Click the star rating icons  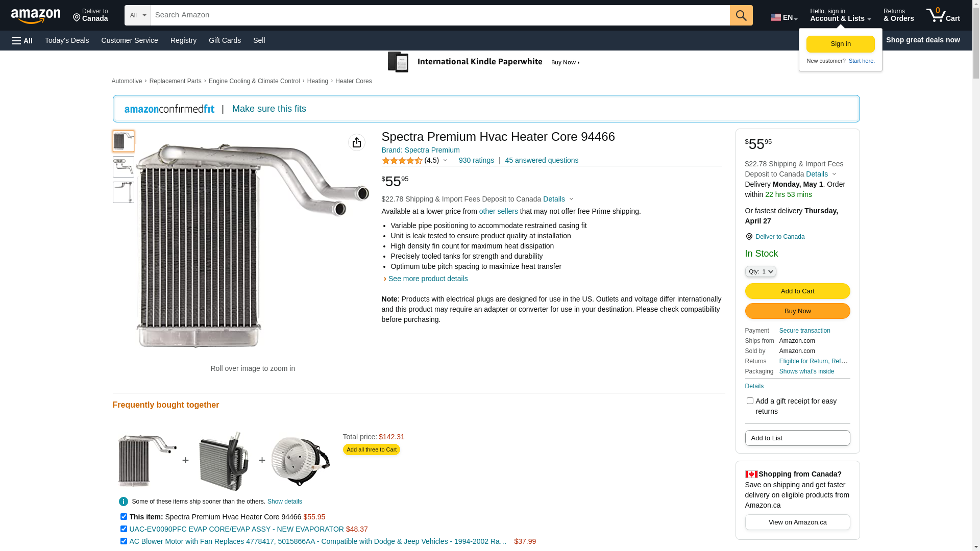(x=402, y=161)
